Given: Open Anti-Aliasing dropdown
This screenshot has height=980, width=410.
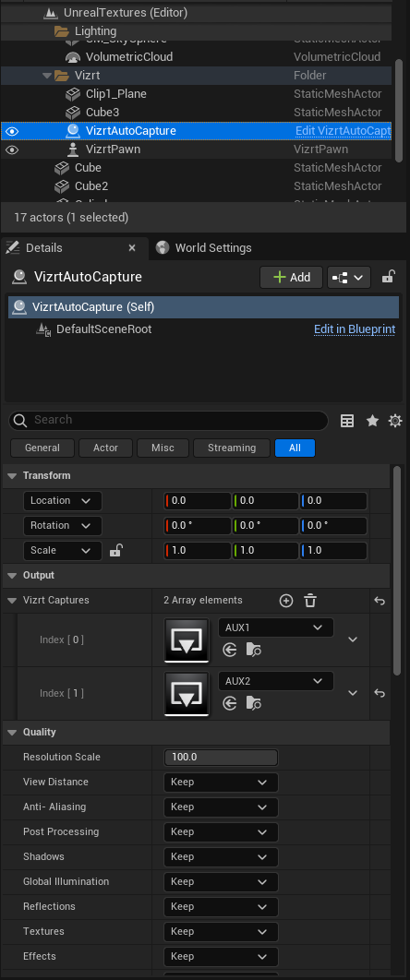Looking at the screenshot, I should click(x=221, y=807).
